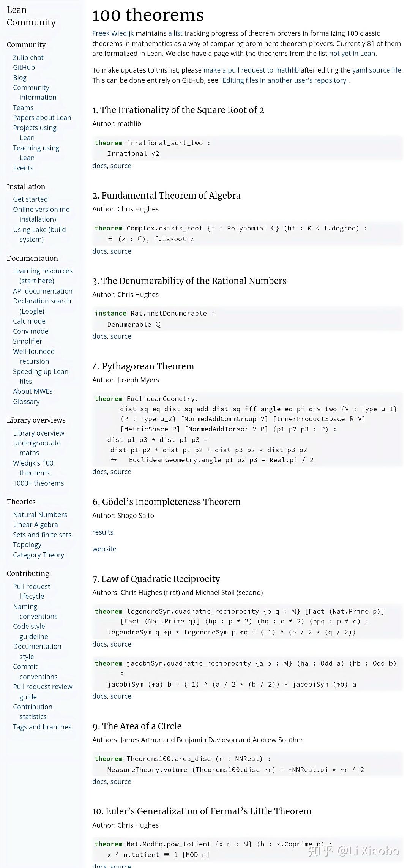
Task: Open the Glossary sidebar entry
Action: click(x=26, y=401)
